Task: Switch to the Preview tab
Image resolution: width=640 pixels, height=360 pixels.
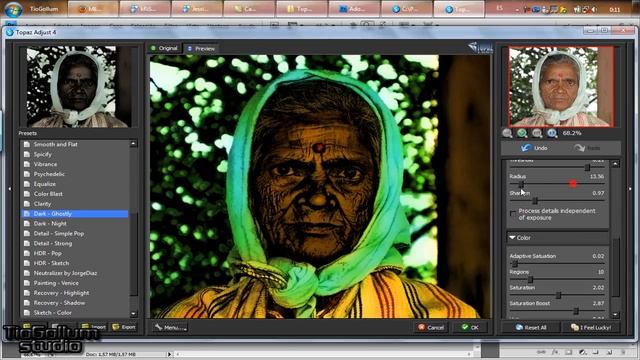Action: pyautogui.click(x=201, y=49)
